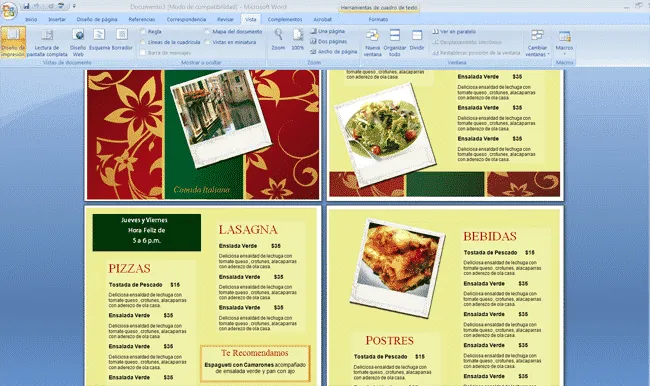This screenshot has height=386, width=650.
Task: Open the Correspondencia tab
Action: [186, 19]
